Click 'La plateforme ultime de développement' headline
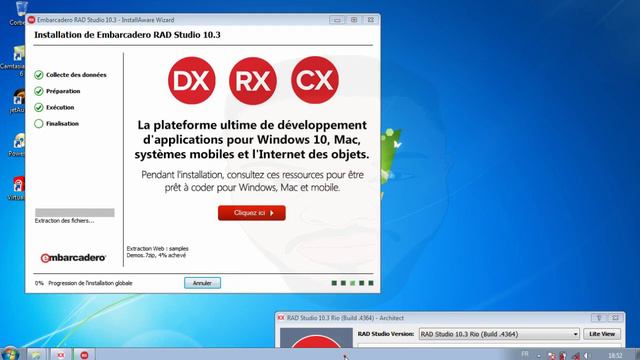640x360 pixels. (252, 125)
